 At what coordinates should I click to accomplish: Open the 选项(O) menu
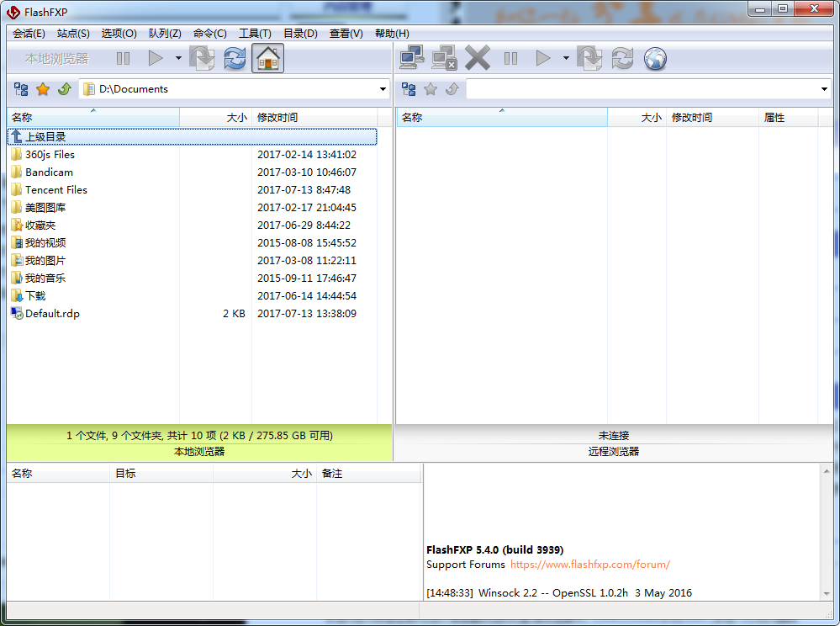click(119, 33)
